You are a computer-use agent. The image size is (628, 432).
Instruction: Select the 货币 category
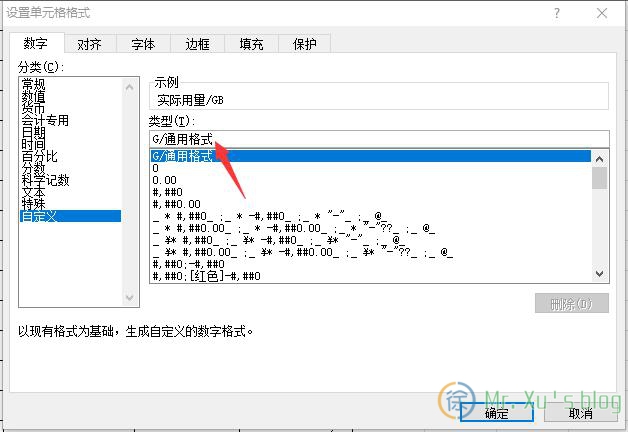tap(34, 108)
